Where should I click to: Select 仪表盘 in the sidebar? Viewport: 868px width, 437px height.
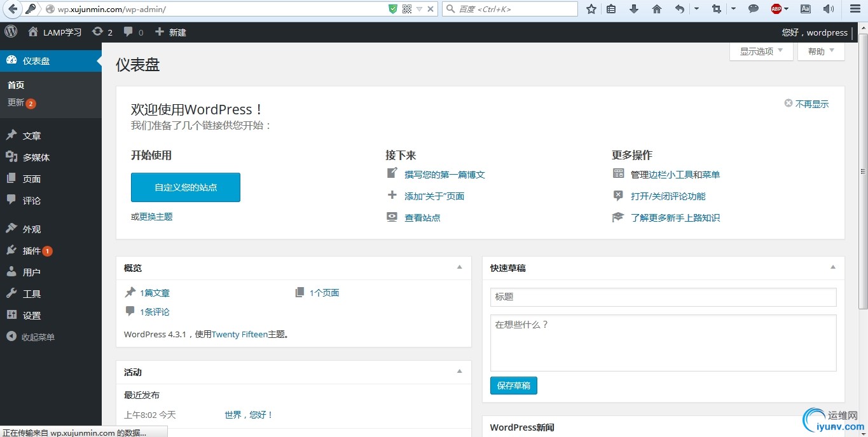pyautogui.click(x=51, y=61)
